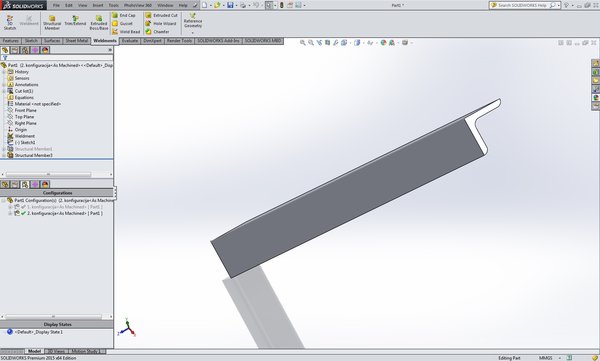Expand the History folder node

(4, 72)
